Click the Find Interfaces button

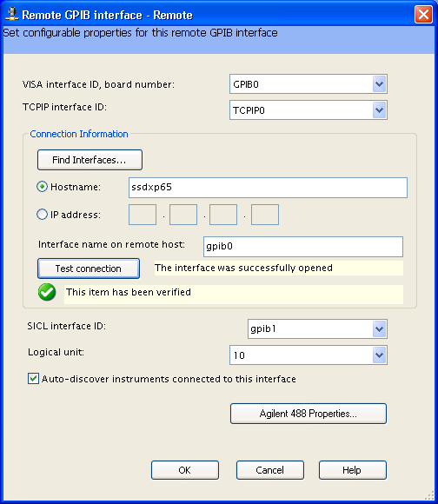[x=90, y=160]
